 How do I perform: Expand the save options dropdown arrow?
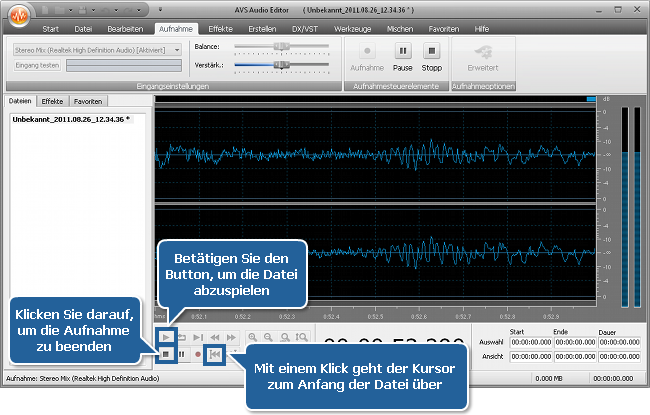[93, 10]
